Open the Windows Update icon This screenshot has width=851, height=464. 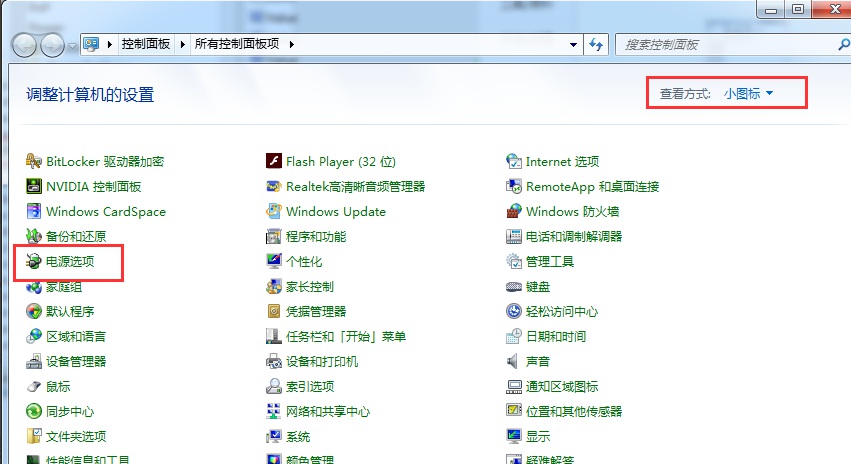(275, 211)
